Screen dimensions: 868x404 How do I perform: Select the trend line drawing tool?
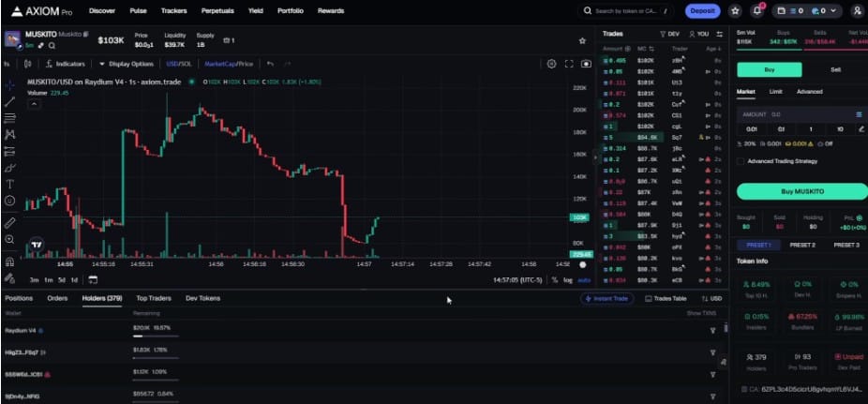[9, 102]
